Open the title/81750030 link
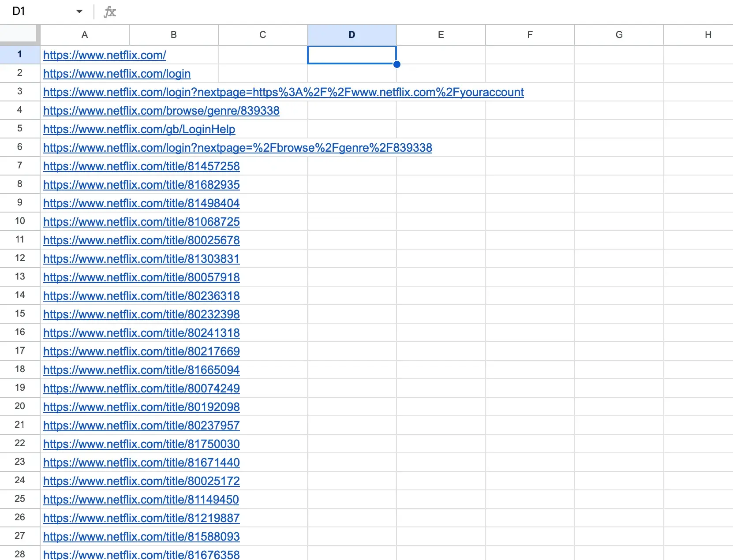 coord(141,444)
